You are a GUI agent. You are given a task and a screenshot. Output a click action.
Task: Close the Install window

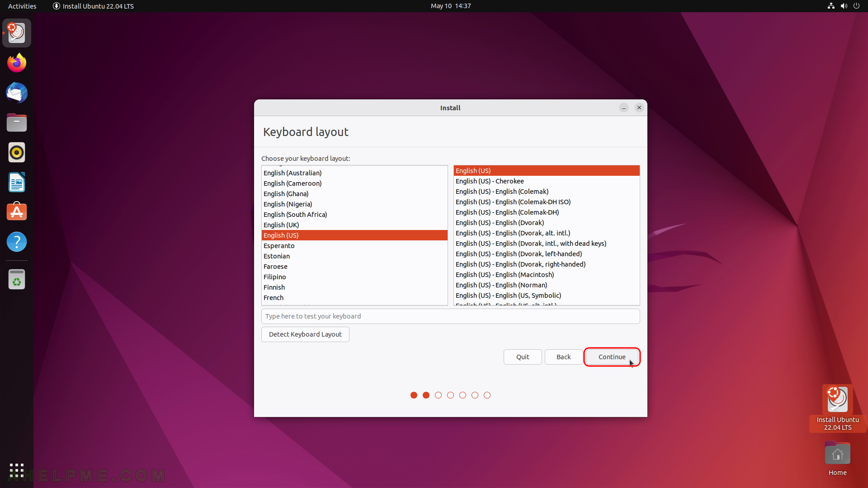coord(639,108)
